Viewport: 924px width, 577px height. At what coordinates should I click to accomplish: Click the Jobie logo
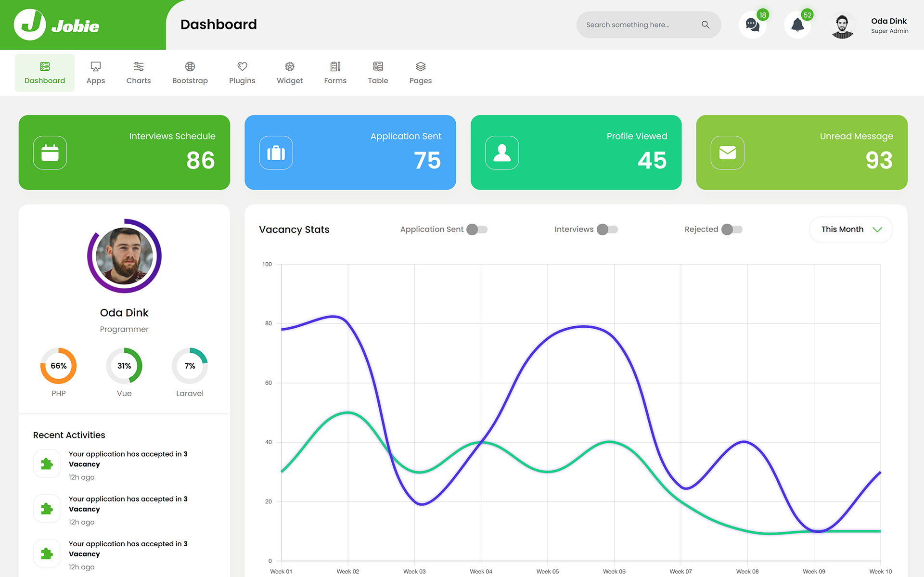(x=57, y=25)
